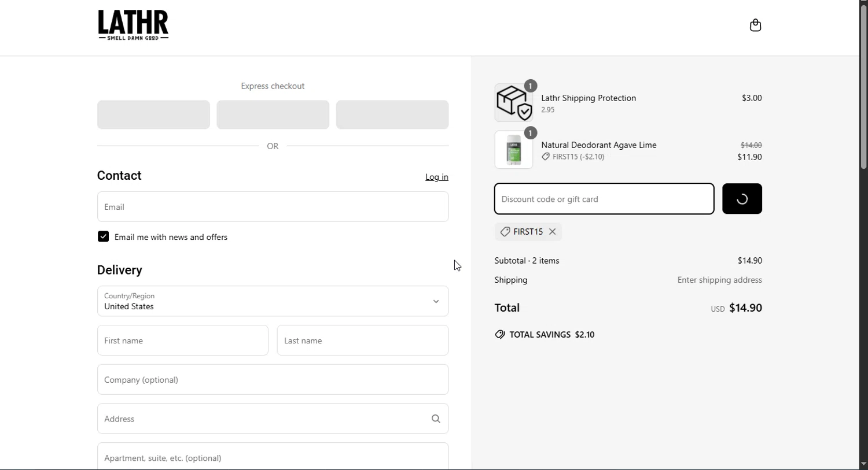Click the first express checkout button
The width and height of the screenshot is (868, 470).
[153, 114]
